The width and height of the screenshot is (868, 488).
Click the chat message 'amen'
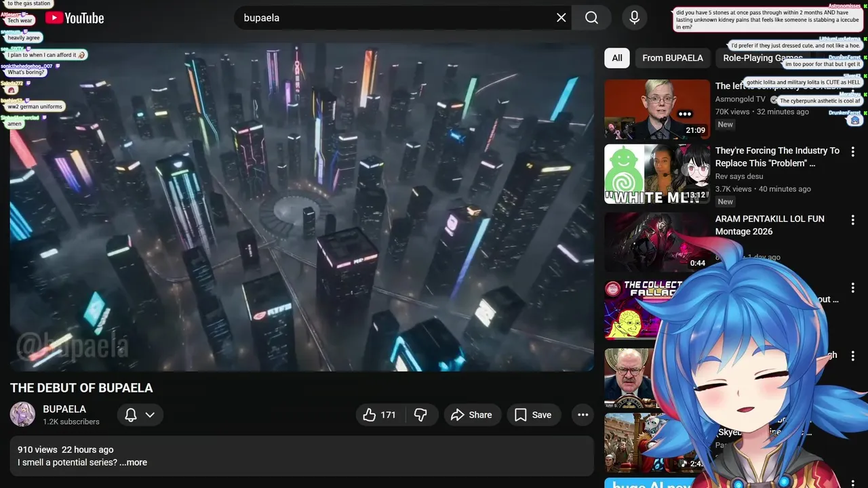(x=15, y=124)
